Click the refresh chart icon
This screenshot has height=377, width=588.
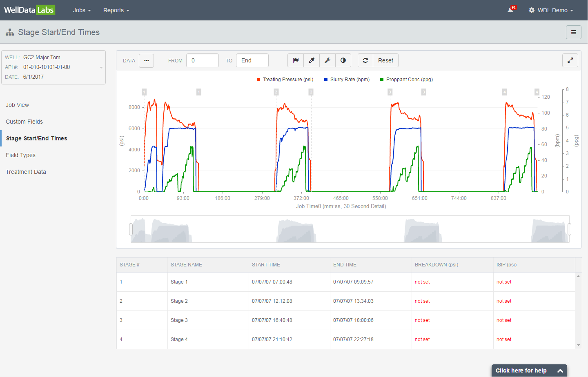click(365, 60)
